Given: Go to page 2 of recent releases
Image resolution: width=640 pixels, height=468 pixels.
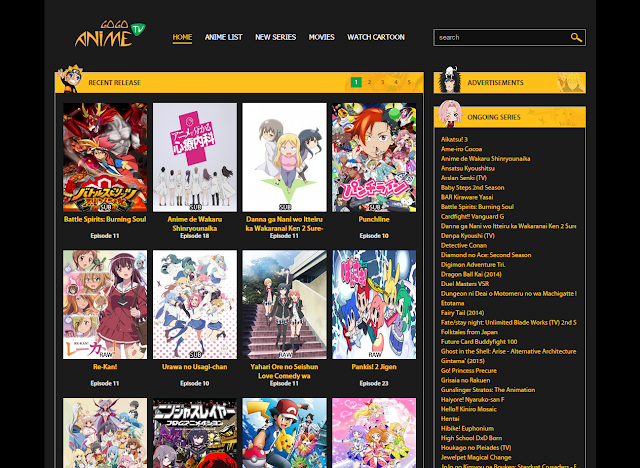Looking at the screenshot, I should point(369,82).
